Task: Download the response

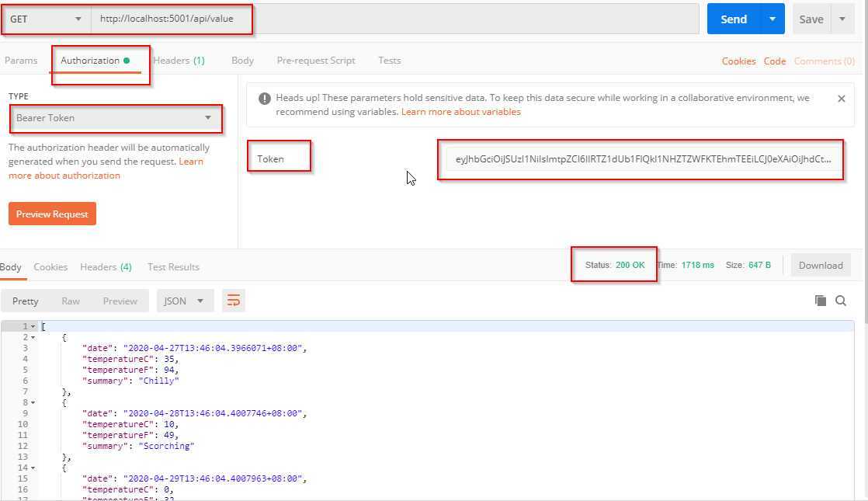Action: [x=821, y=265]
